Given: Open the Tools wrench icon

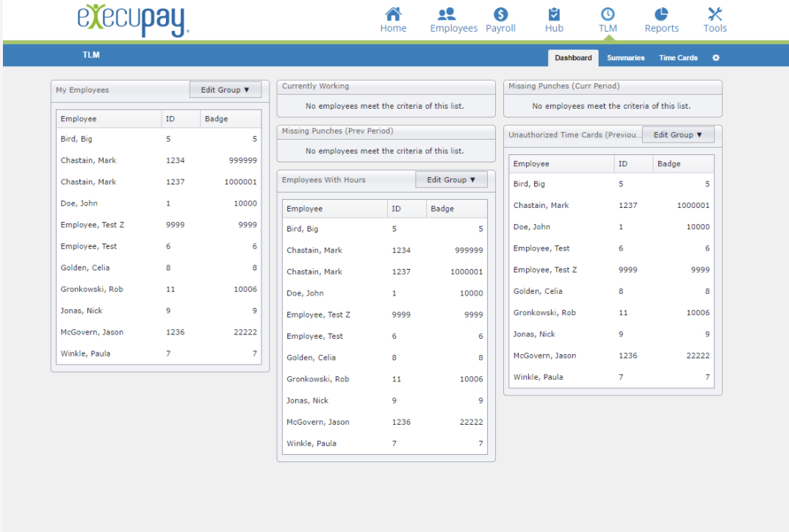Looking at the screenshot, I should click(715, 14).
